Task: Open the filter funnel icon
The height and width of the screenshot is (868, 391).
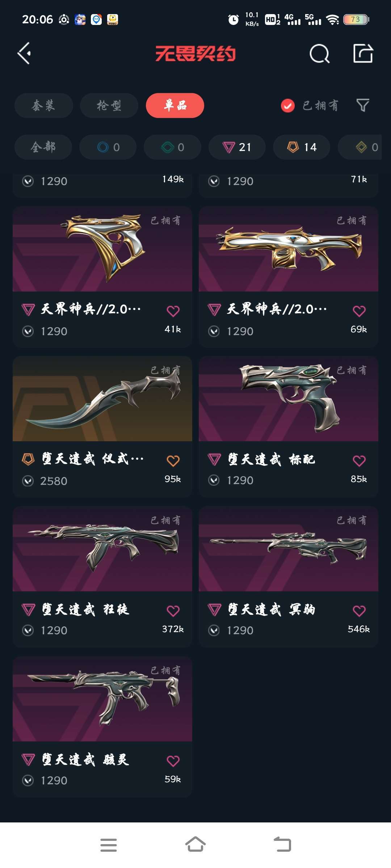Action: point(363,106)
